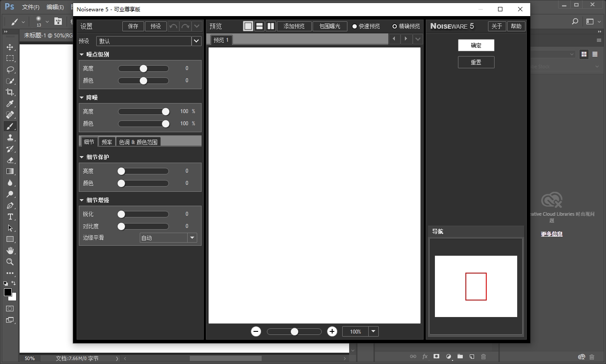Viewport: 606px width, 364px height.
Task: Choose single preview layout icon
Action: [x=248, y=26]
